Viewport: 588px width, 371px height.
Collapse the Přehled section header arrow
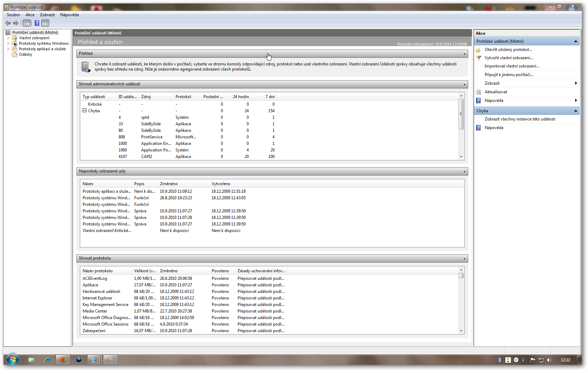464,54
